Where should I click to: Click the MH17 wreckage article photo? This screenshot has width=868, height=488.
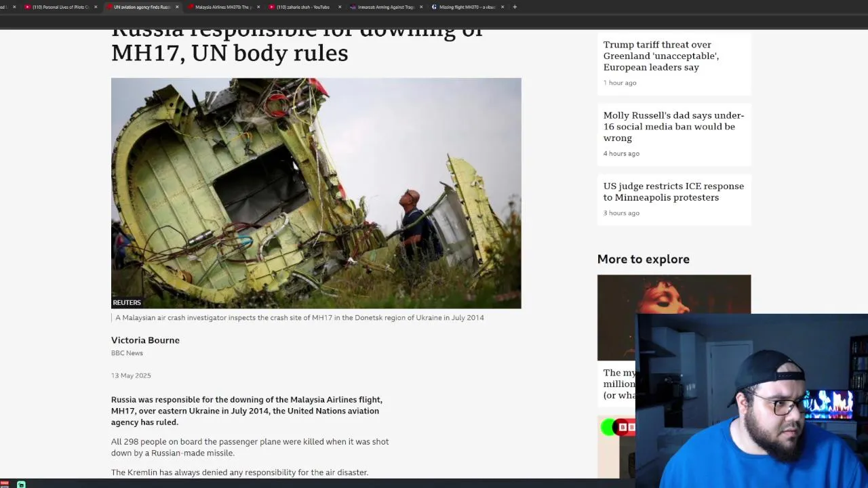click(316, 193)
